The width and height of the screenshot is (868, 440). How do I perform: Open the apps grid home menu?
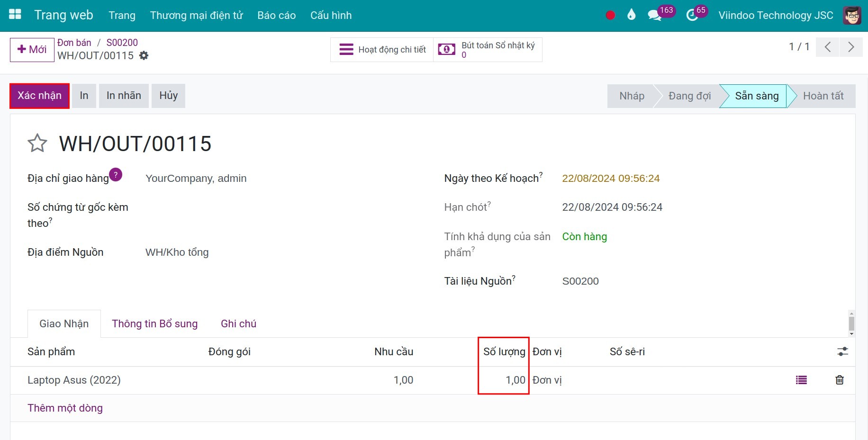pyautogui.click(x=15, y=15)
